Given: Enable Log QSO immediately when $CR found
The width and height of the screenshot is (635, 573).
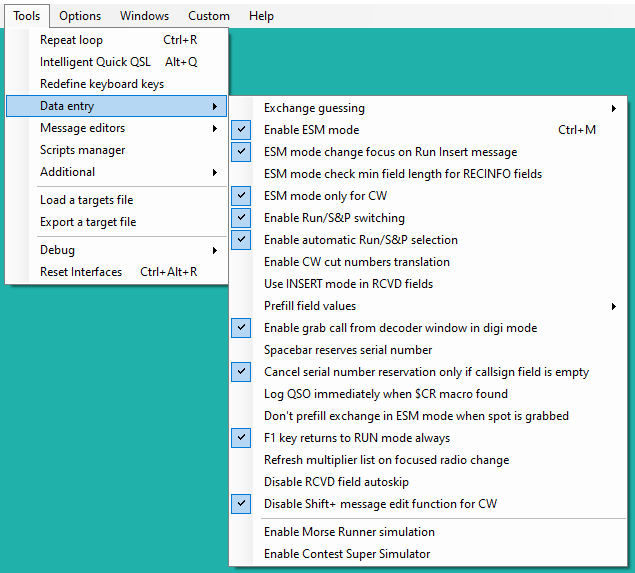Looking at the screenshot, I should coord(428,394).
